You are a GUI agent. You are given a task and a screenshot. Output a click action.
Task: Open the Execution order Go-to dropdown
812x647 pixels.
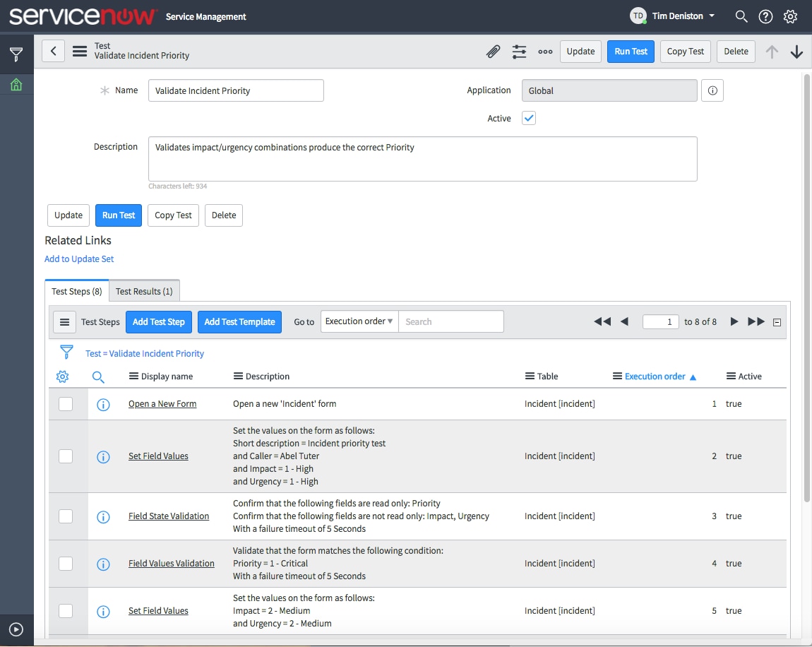point(359,321)
